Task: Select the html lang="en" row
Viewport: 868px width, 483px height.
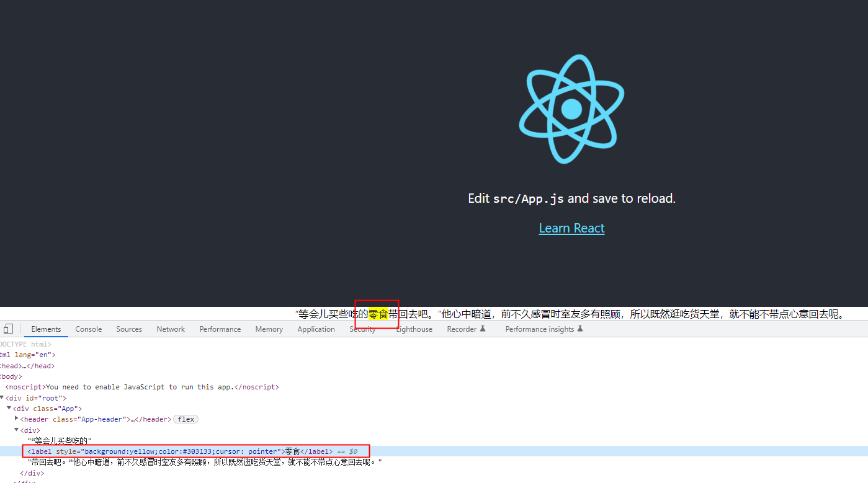Action: click(434, 355)
